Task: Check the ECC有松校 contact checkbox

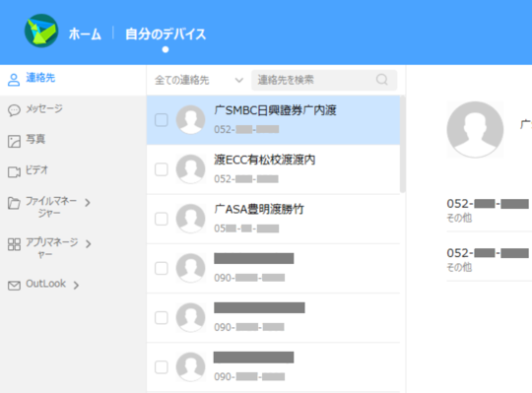Action: (162, 169)
